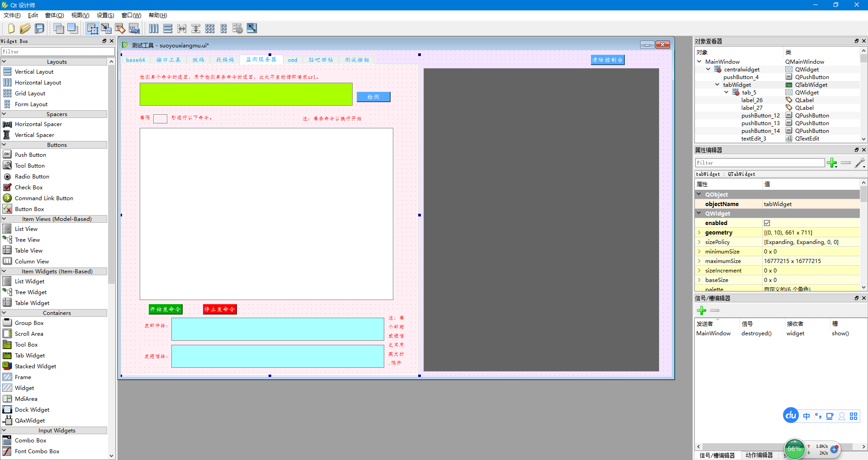Viewport: 868px width, 460px height.
Task: Click the Widget Box Filter field
Action: (58, 52)
